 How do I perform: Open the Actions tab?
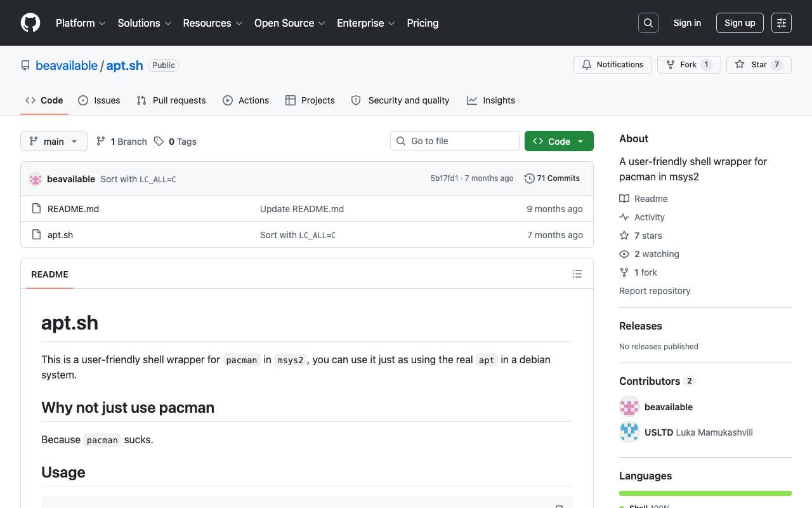[246, 100]
